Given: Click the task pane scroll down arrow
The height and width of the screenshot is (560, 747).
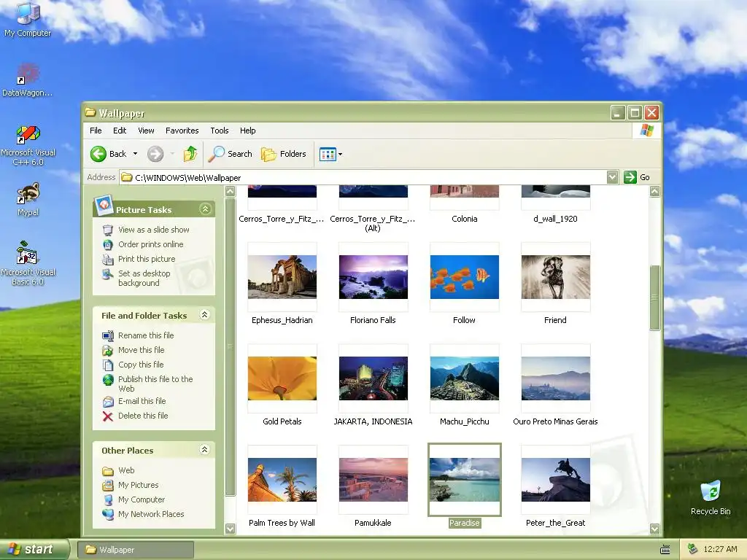Looking at the screenshot, I should [x=230, y=529].
